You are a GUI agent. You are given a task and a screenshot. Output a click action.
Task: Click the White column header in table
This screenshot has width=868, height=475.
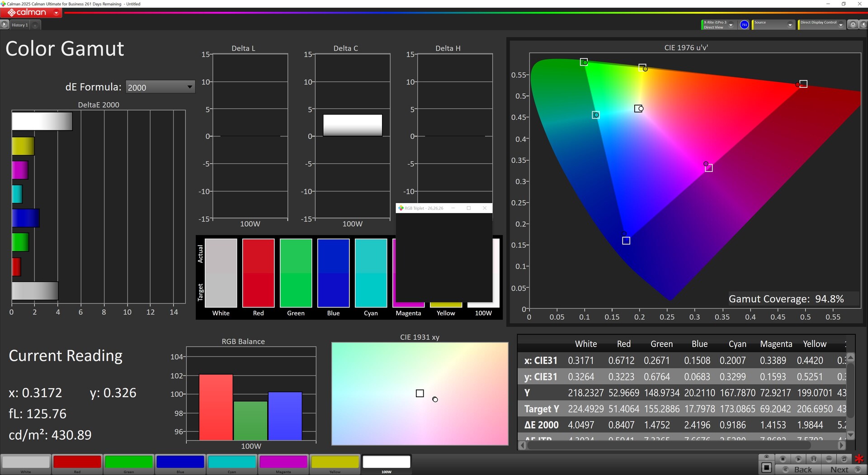(586, 344)
